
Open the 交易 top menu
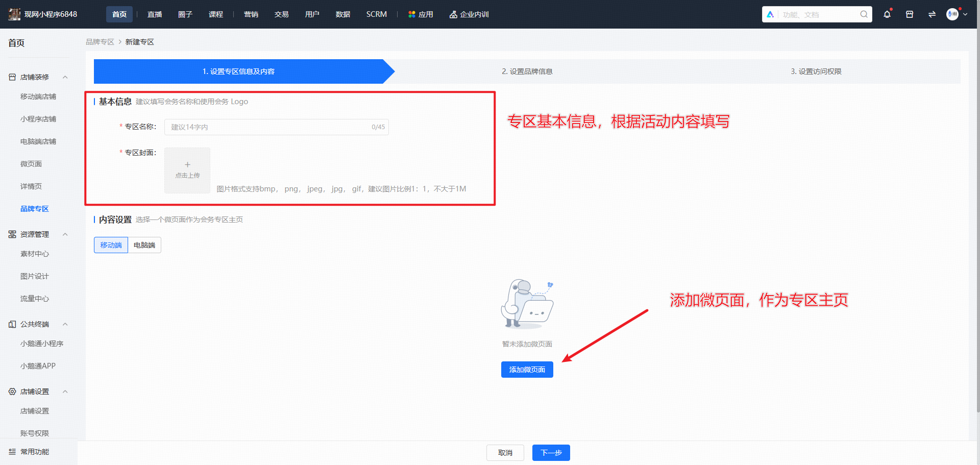[x=282, y=14]
